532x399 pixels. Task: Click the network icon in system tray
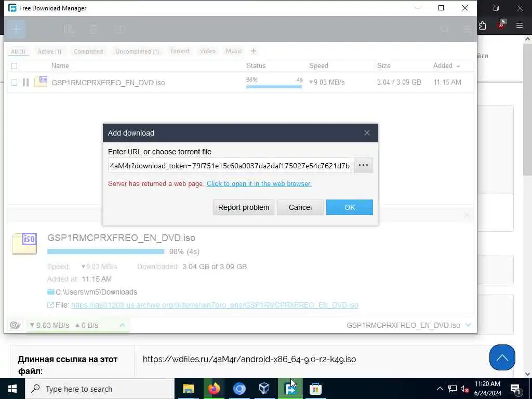tap(453, 389)
